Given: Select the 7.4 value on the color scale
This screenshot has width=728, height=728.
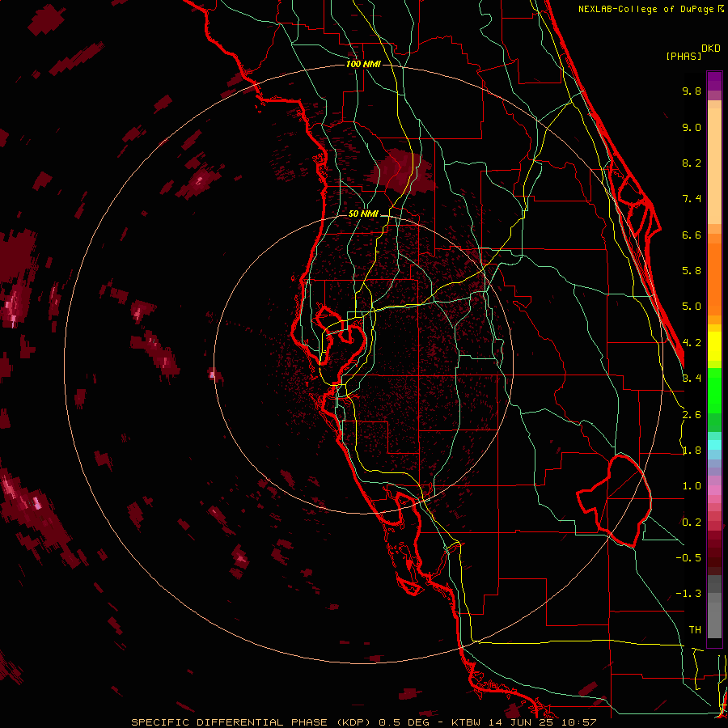Looking at the screenshot, I should (692, 199).
